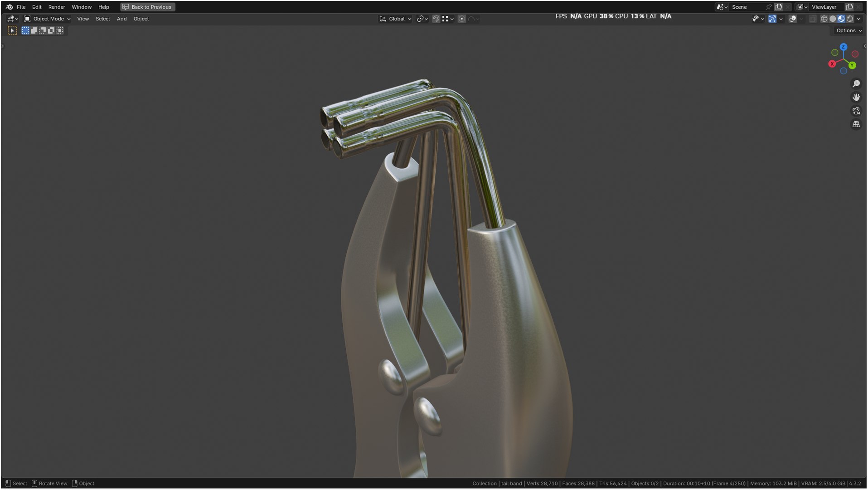Choose Set new selection mode icon
The width and height of the screenshot is (868, 490).
pos(25,30)
